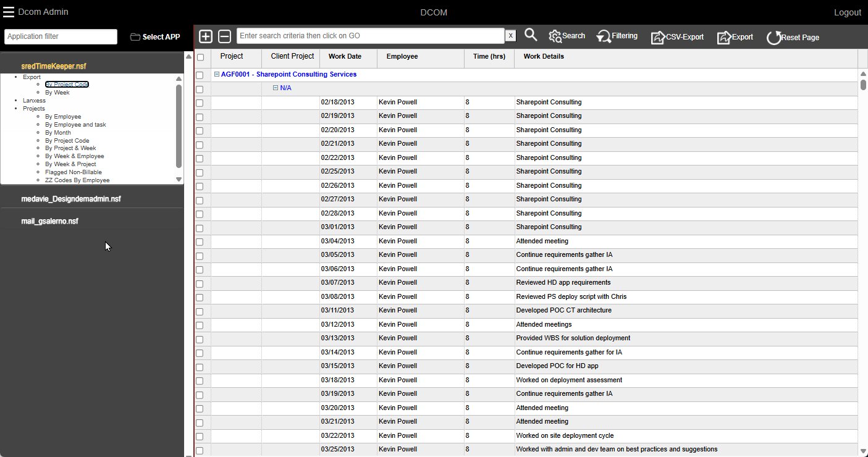
Task: Click the Reset Page refresh icon
Action: pyautogui.click(x=793, y=38)
